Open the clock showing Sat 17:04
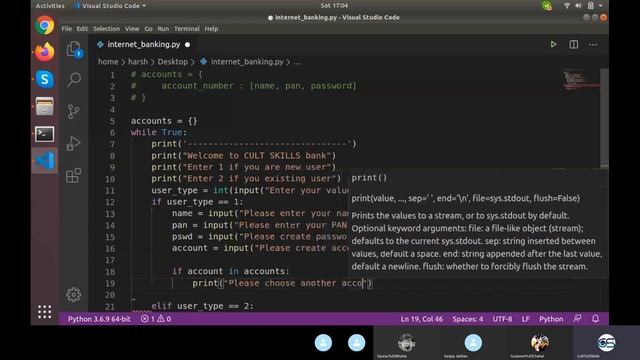This screenshot has width=640, height=360. (x=334, y=6)
